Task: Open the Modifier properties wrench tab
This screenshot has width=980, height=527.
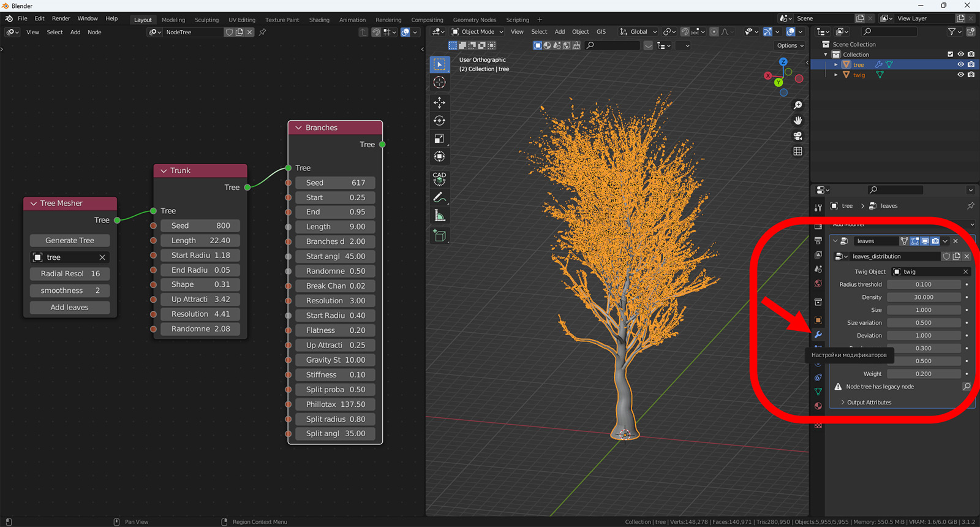Action: tap(818, 335)
